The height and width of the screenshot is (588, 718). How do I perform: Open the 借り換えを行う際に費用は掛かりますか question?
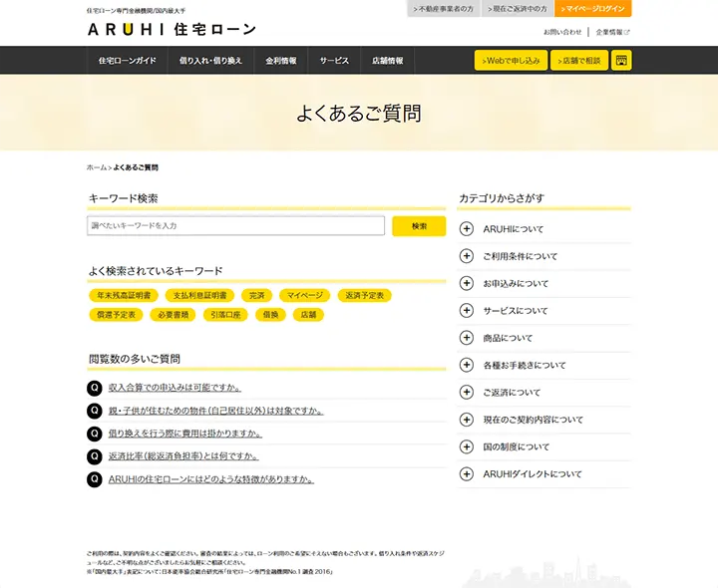pos(185,434)
